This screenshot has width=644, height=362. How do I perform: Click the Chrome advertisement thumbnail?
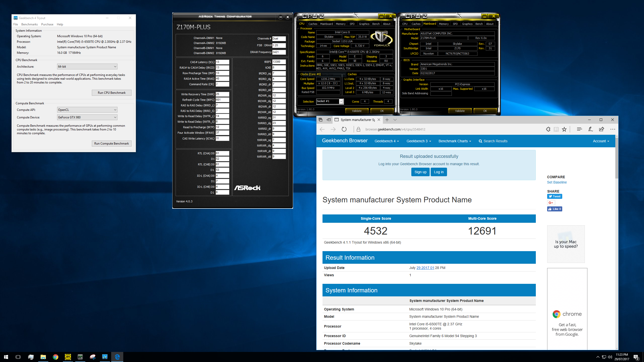567,309
